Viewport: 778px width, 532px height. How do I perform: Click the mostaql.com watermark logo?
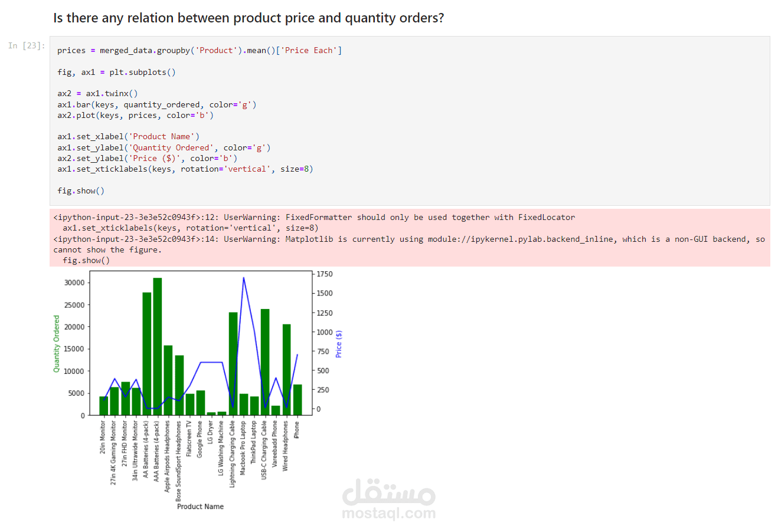pos(388,499)
